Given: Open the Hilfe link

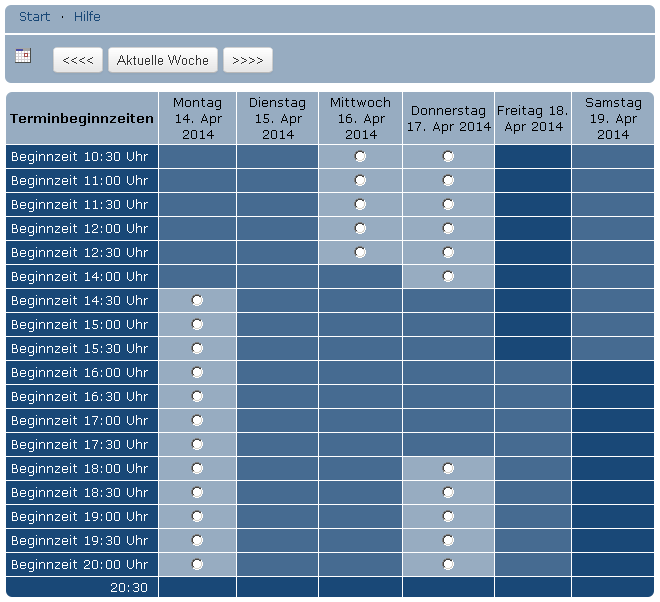Looking at the screenshot, I should point(87,17).
